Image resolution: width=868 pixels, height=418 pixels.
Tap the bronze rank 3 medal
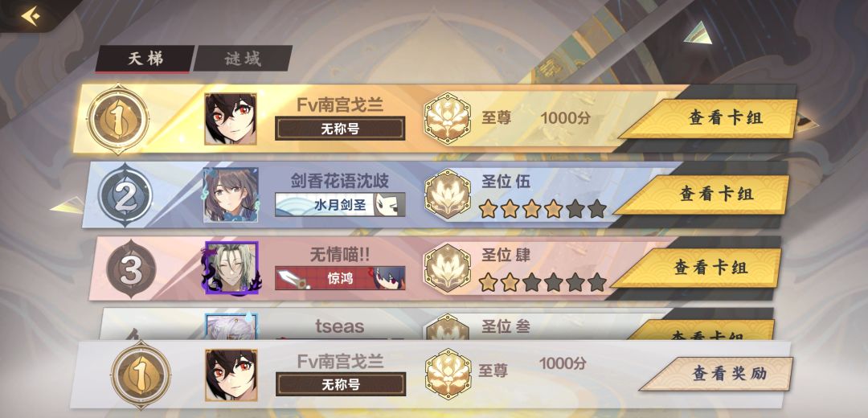(131, 269)
